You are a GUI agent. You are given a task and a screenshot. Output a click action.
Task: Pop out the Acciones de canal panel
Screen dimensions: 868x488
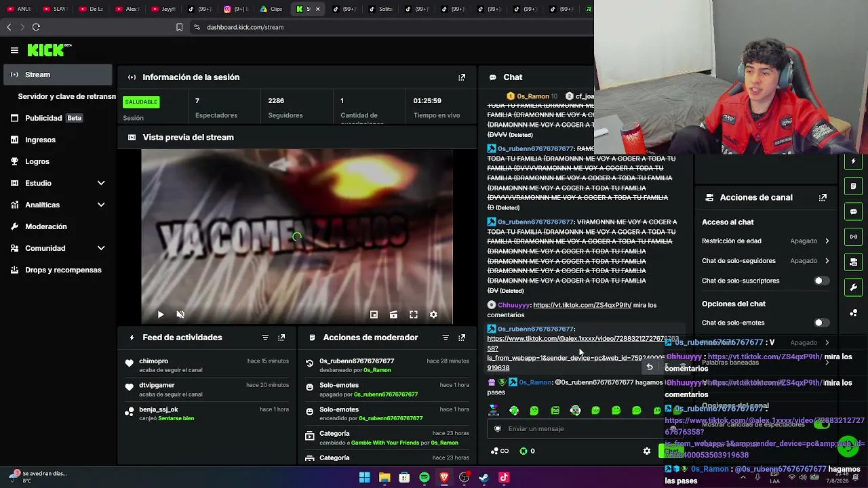[x=823, y=198]
